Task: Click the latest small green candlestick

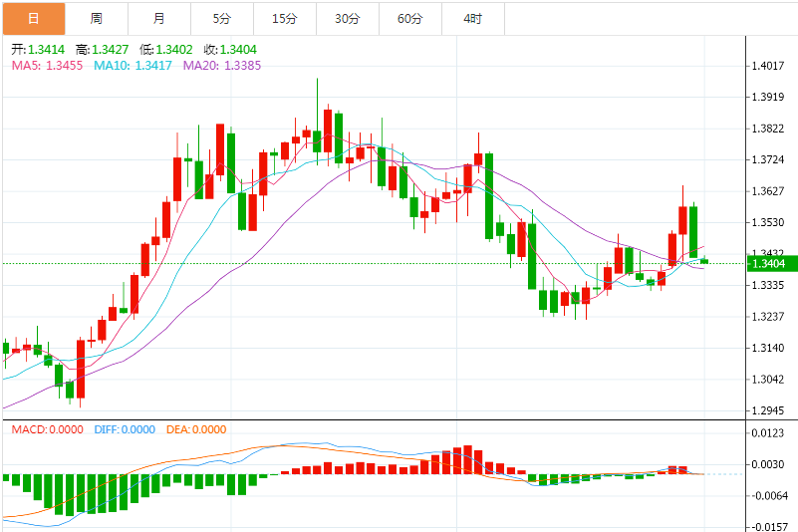Action: click(704, 261)
